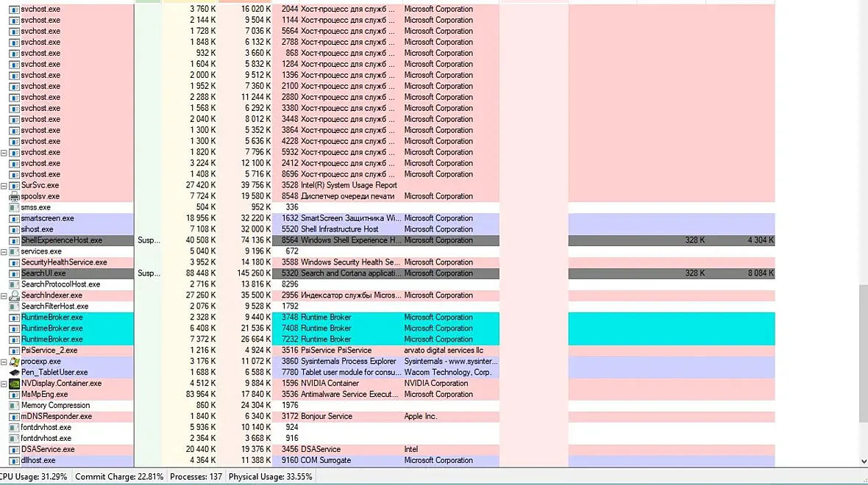Click 'Susp...' in the ShellExperienceHost.exe row

tap(149, 240)
